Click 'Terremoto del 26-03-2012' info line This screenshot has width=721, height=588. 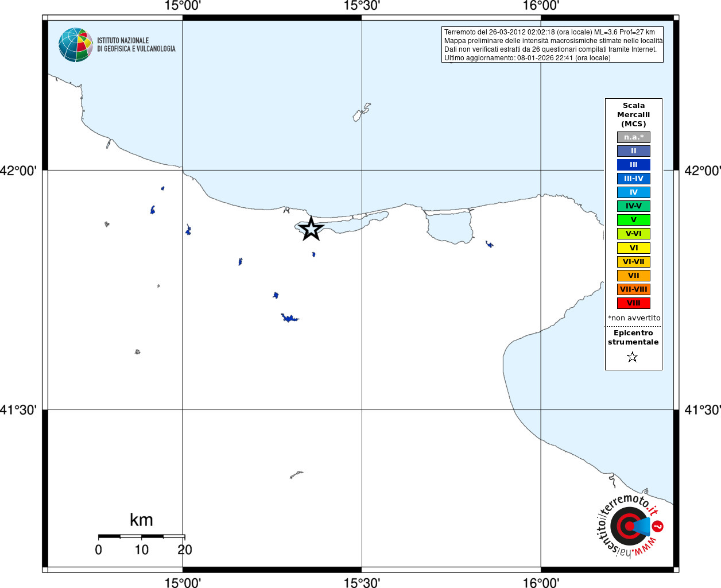(x=549, y=32)
